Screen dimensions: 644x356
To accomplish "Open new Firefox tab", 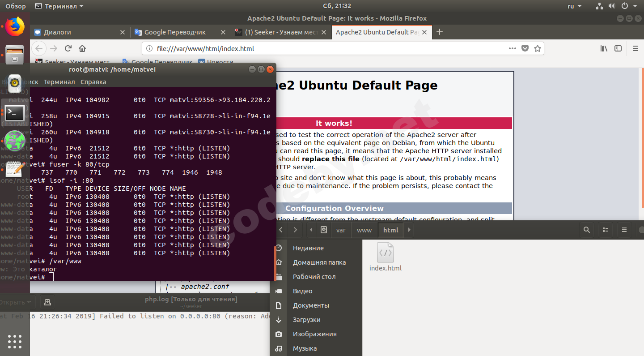I will pyautogui.click(x=440, y=32).
